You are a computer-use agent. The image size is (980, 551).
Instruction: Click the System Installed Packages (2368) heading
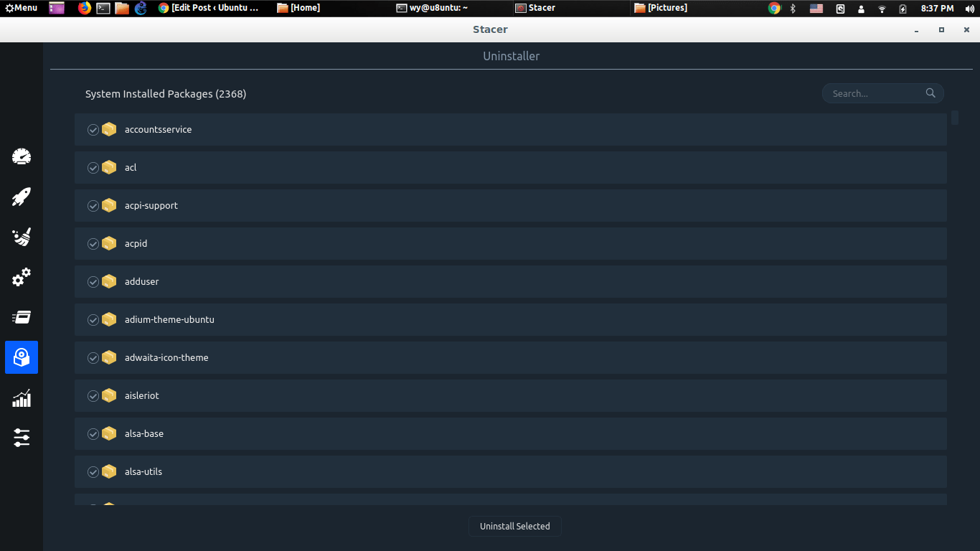[x=166, y=94]
